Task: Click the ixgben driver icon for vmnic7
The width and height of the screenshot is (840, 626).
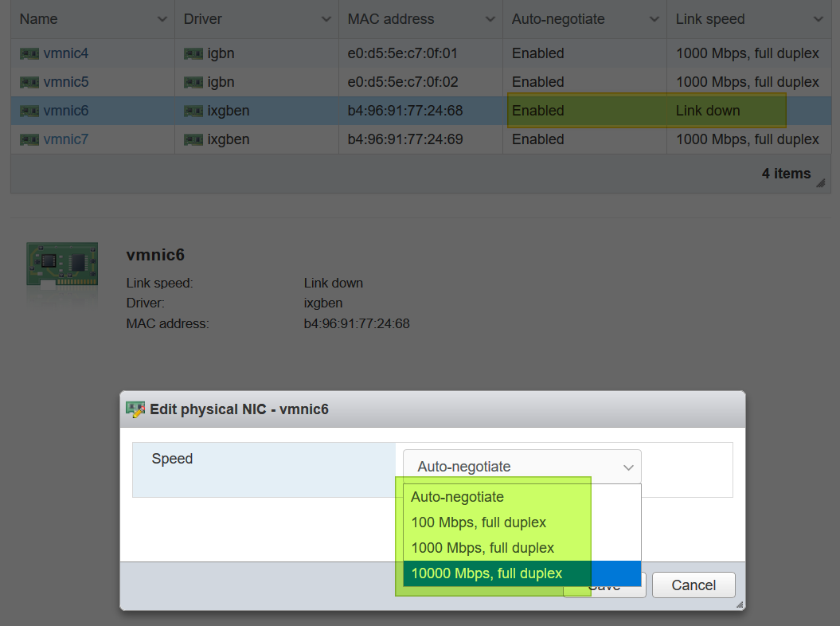Action: (x=193, y=140)
